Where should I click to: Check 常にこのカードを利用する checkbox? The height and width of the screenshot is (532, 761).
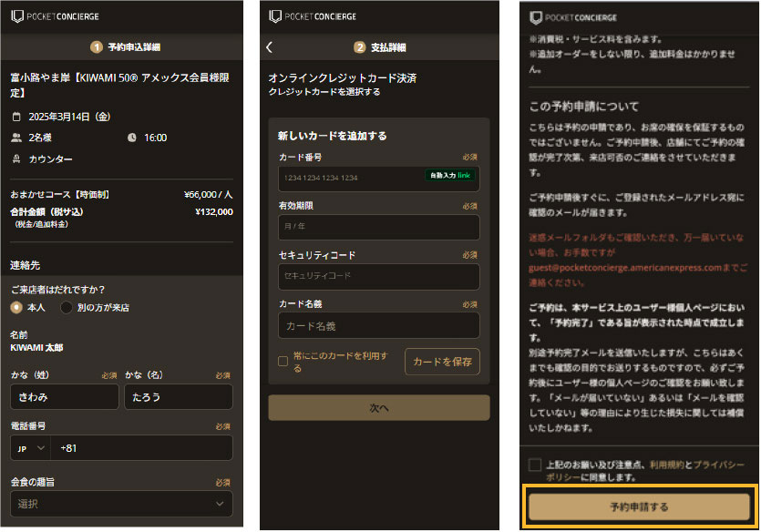283,361
